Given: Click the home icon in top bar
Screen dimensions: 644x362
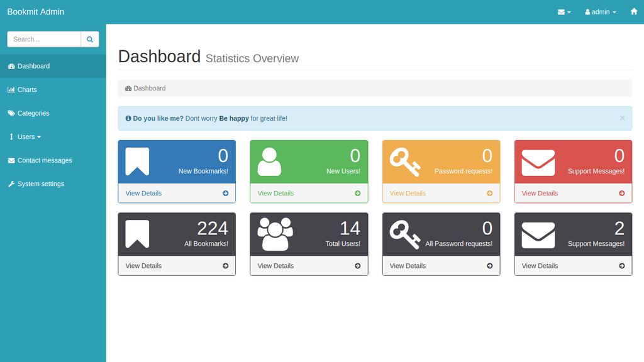Looking at the screenshot, I should coord(634,11).
